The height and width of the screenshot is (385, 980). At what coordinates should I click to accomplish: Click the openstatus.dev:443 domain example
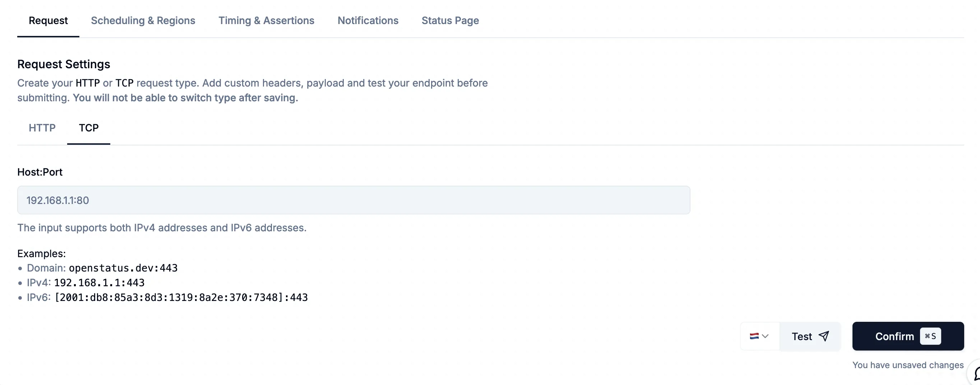point(123,268)
